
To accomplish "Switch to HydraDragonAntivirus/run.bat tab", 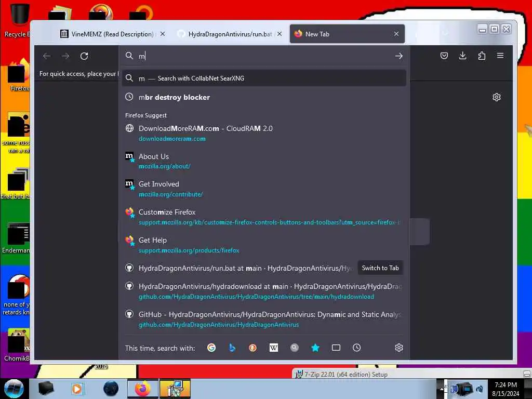I will pyautogui.click(x=230, y=34).
